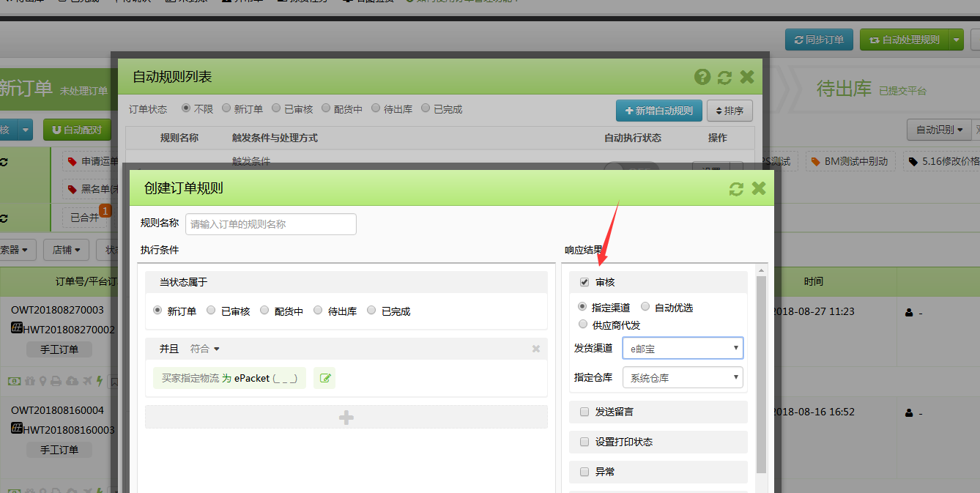Image resolution: width=980 pixels, height=493 pixels.
Task: Close the 自动规则列表 dialog
Action: point(747,77)
